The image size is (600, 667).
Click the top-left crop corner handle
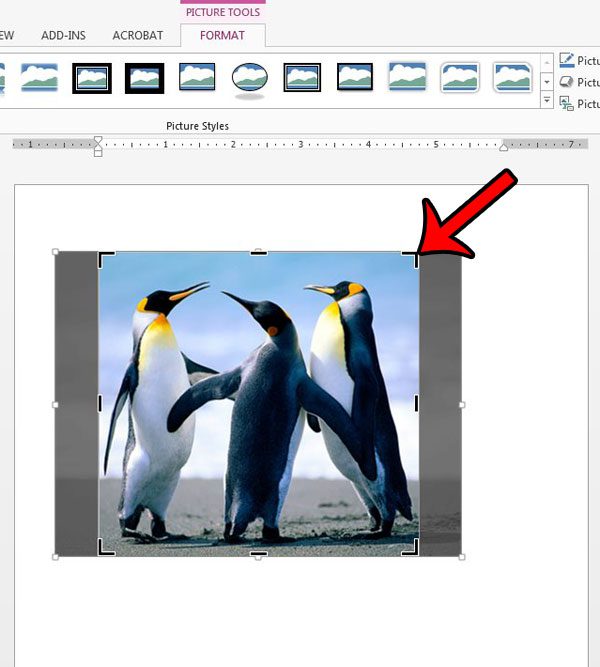[x=103, y=256]
